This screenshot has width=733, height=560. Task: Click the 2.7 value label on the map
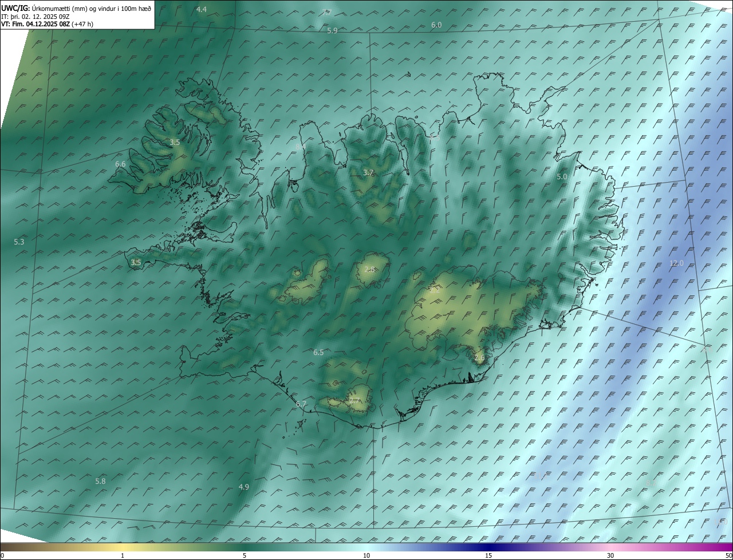[x=355, y=401]
